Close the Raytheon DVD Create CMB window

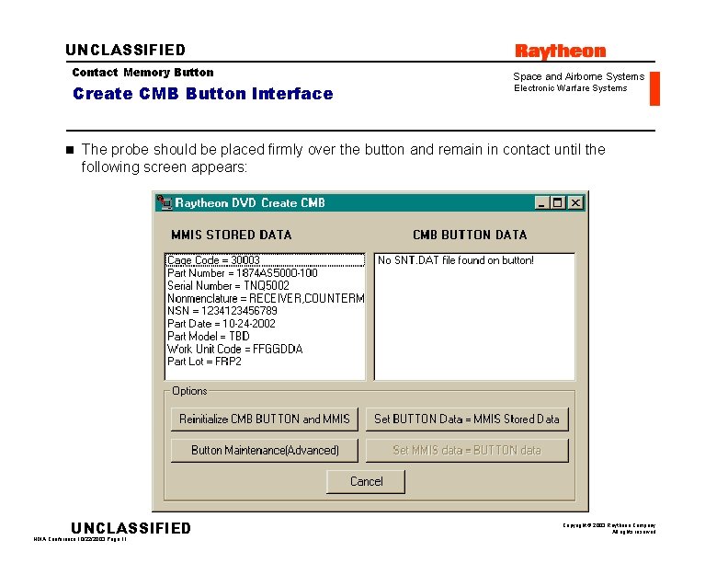575,203
